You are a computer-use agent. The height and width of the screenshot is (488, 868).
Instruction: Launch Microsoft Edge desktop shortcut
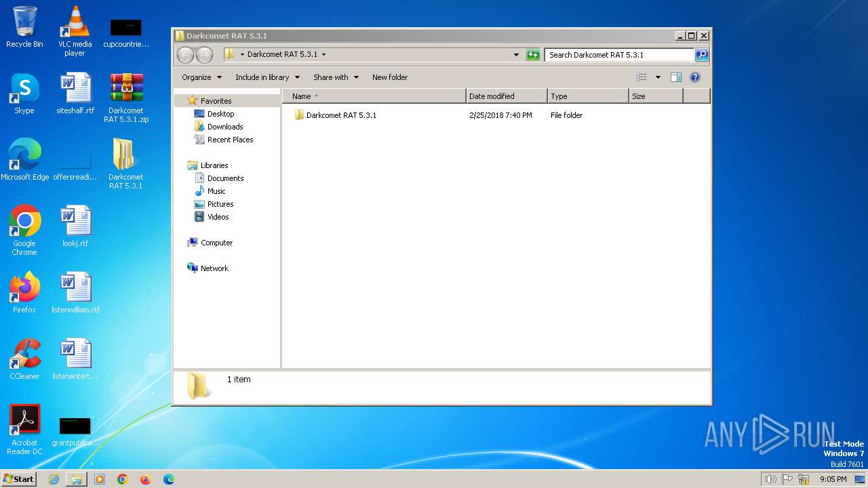tap(24, 160)
